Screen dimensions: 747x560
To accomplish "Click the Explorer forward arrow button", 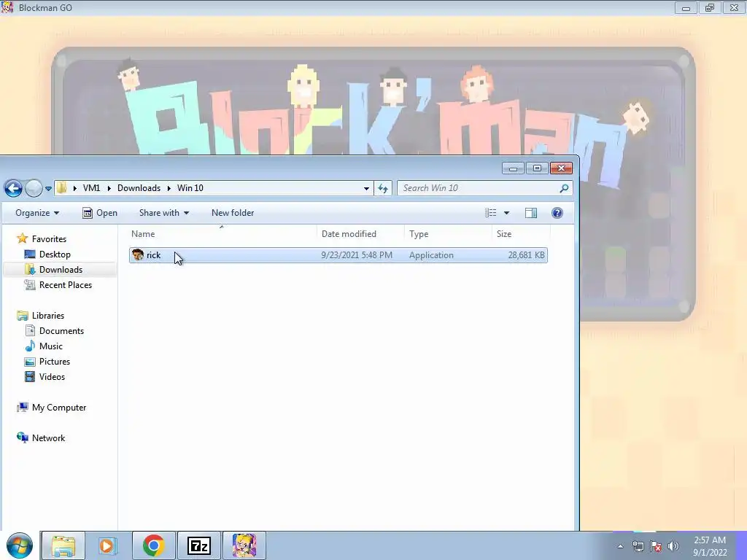I will point(34,189).
